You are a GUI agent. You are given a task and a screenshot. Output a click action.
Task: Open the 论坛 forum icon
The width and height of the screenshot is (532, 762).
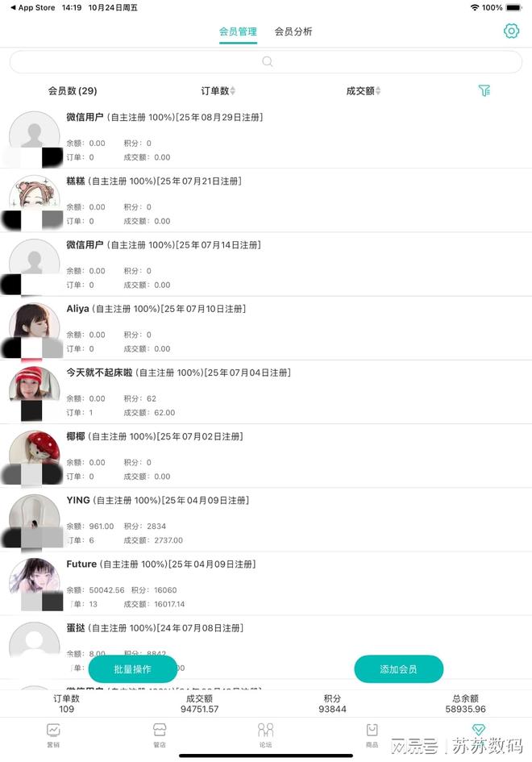pyautogui.click(x=266, y=730)
